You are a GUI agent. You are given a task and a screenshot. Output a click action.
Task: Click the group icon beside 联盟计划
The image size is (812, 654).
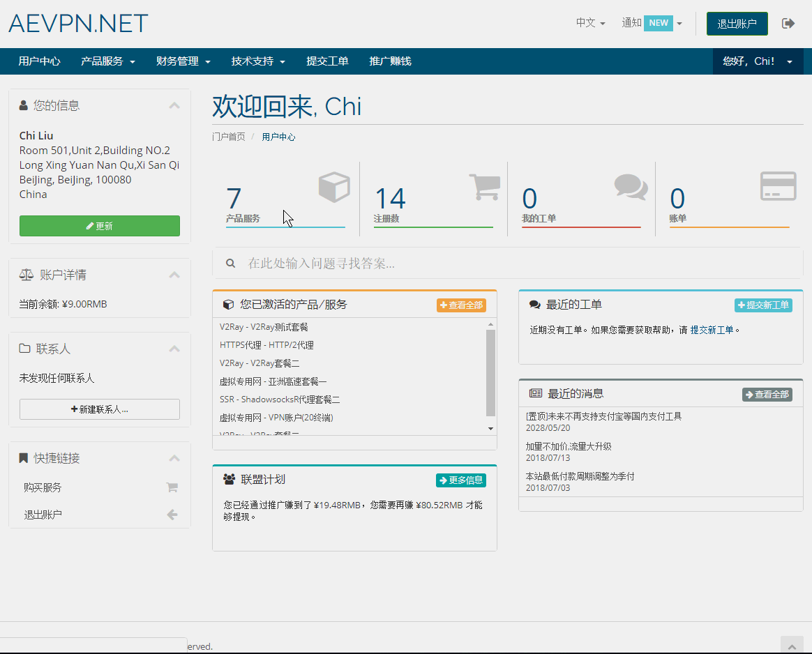(x=229, y=479)
